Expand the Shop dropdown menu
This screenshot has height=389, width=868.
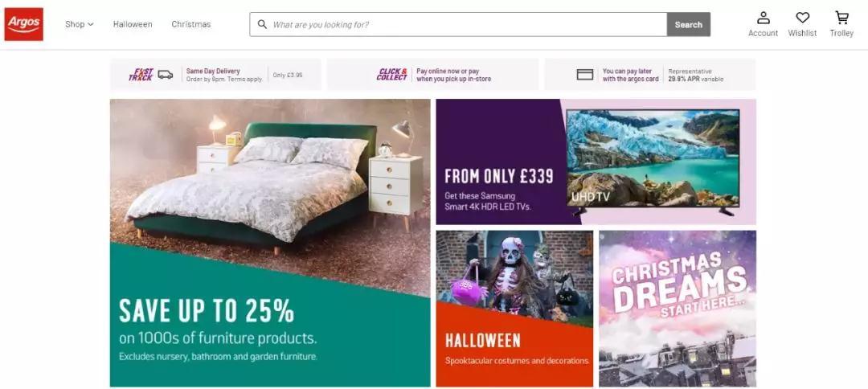point(79,24)
